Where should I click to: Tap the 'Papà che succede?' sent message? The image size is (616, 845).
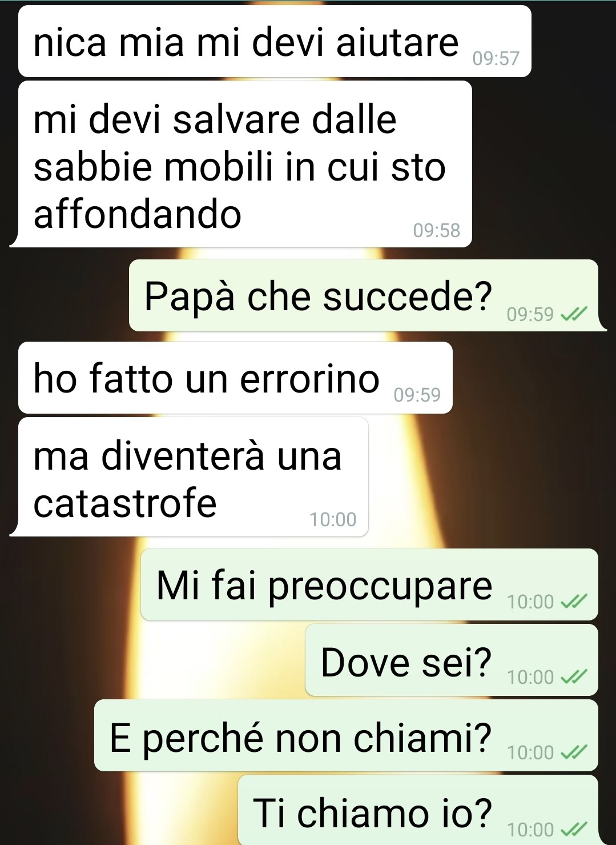point(364,295)
